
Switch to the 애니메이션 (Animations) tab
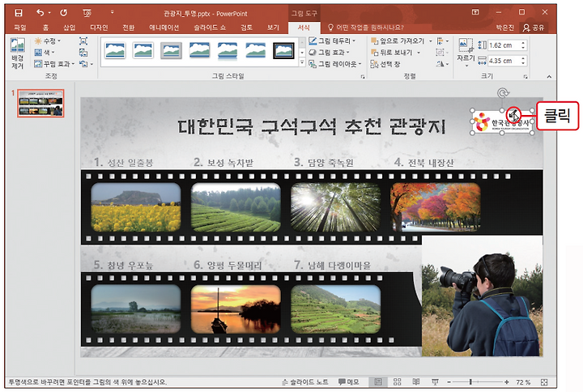click(x=164, y=28)
